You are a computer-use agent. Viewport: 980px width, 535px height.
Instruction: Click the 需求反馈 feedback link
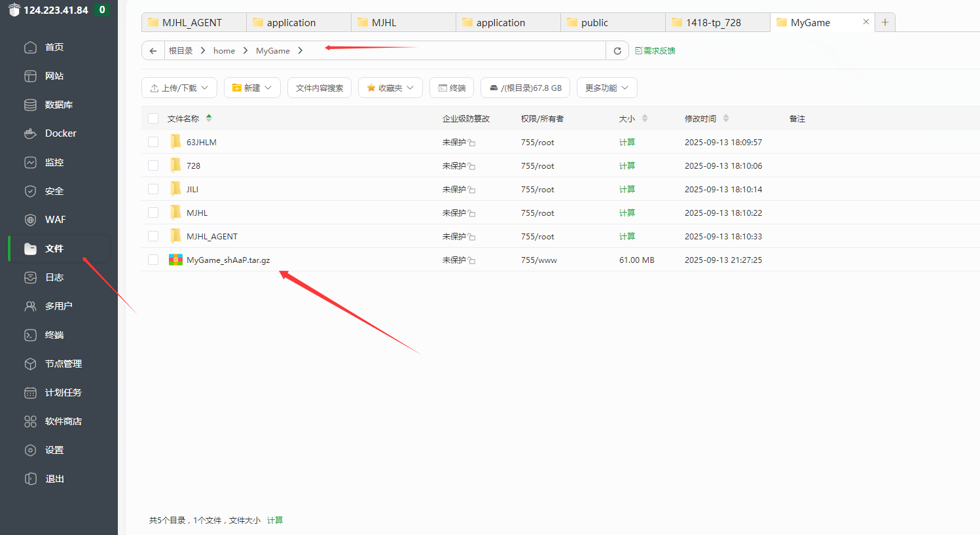click(x=655, y=50)
